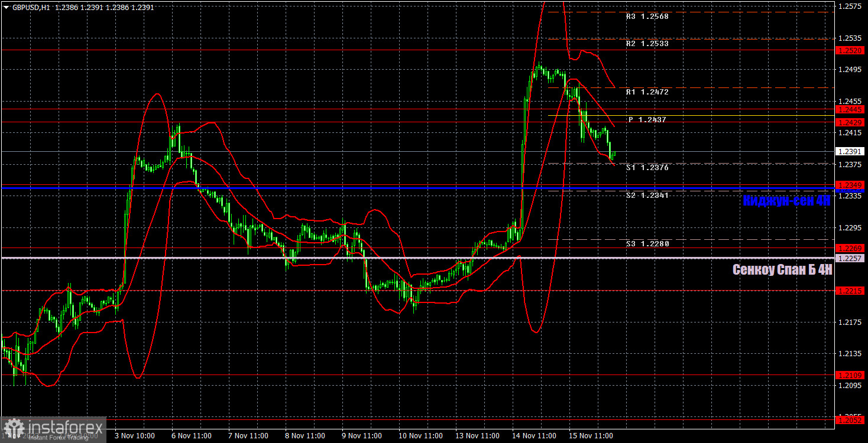Click the 8 Nov 11:00 time label
Screen dimensions: 868x443
(x=305, y=436)
